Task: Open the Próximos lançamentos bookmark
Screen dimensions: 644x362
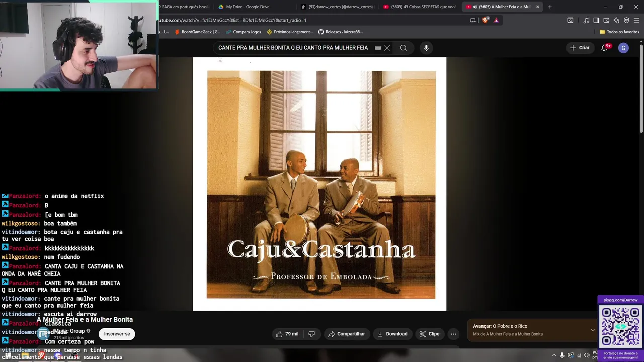Action: coord(290,32)
